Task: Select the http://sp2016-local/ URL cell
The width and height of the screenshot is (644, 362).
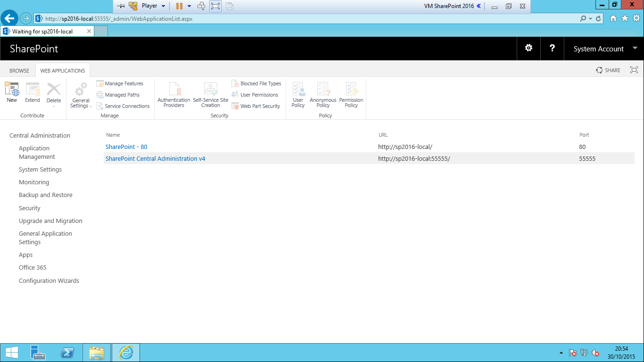Action: click(405, 147)
